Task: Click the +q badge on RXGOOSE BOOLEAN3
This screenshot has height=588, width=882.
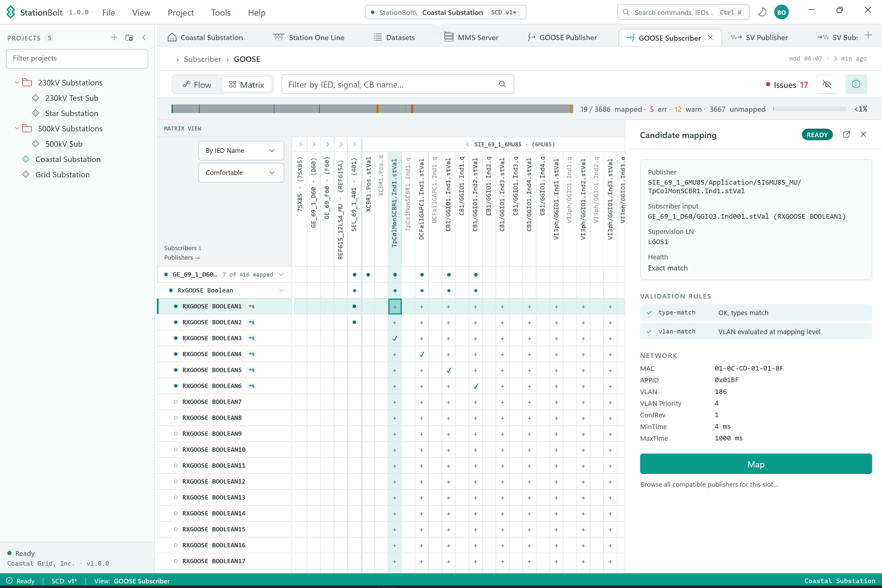Action: click(x=252, y=338)
